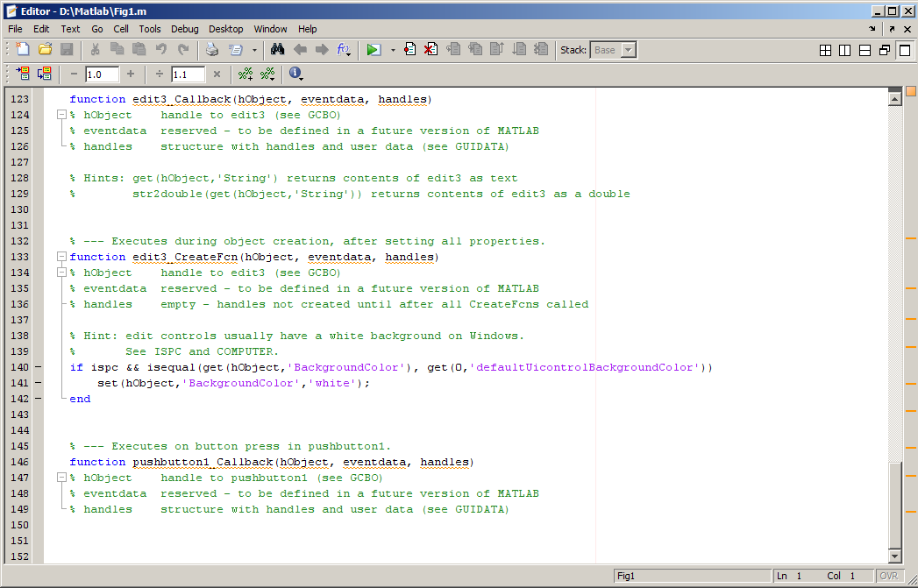
Task: Click the Copy icon in the toolbar
Action: 117,50
